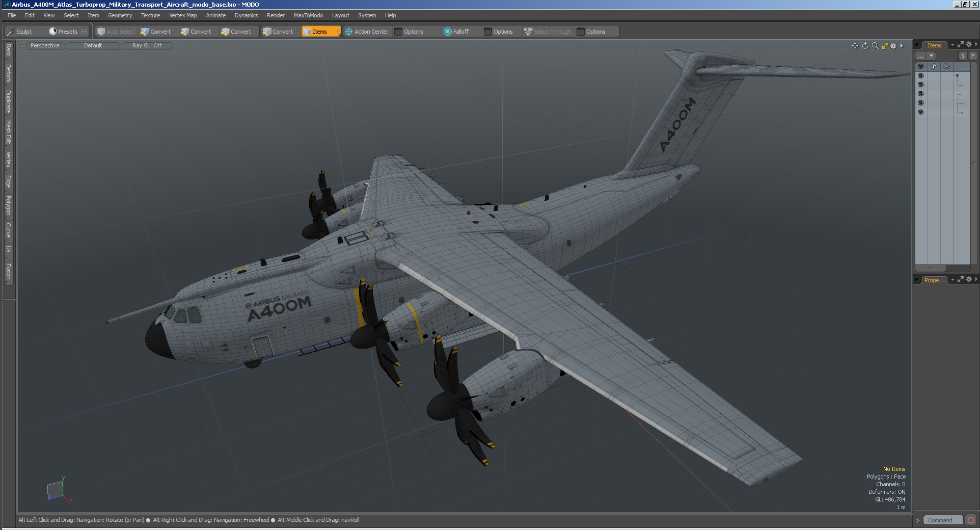Click the viewport side arrow widget
Screen dimensions: 980x530
tap(902, 46)
